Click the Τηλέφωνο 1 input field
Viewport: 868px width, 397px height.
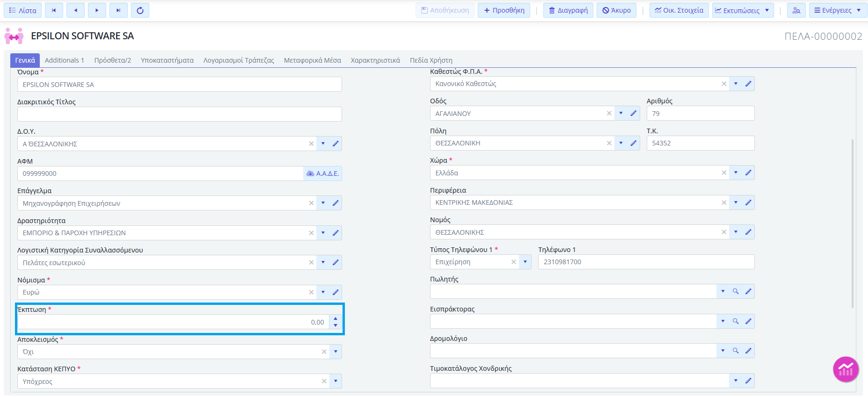(x=646, y=262)
